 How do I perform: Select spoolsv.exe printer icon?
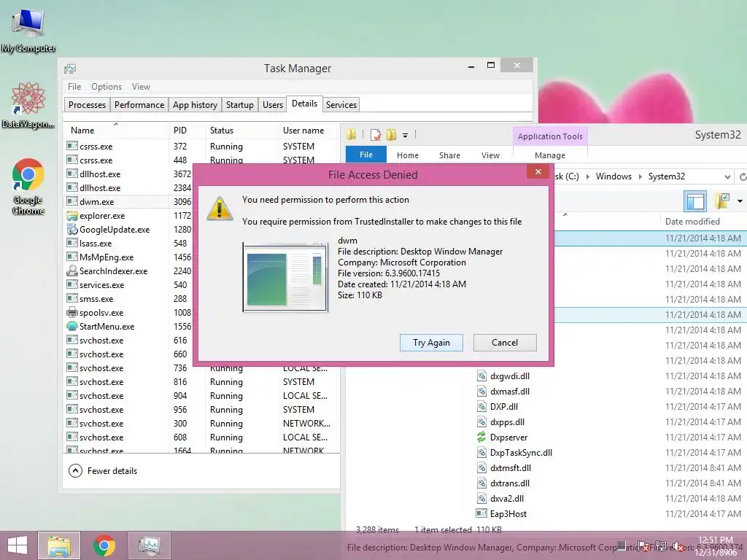(x=72, y=312)
